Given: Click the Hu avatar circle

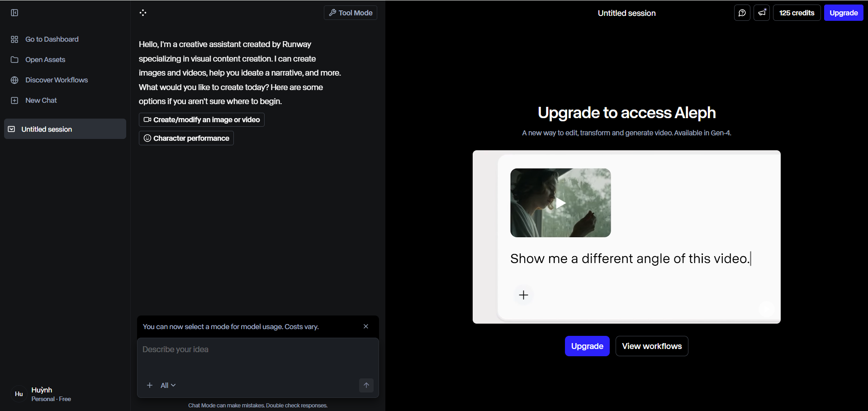Looking at the screenshot, I should 19,394.
